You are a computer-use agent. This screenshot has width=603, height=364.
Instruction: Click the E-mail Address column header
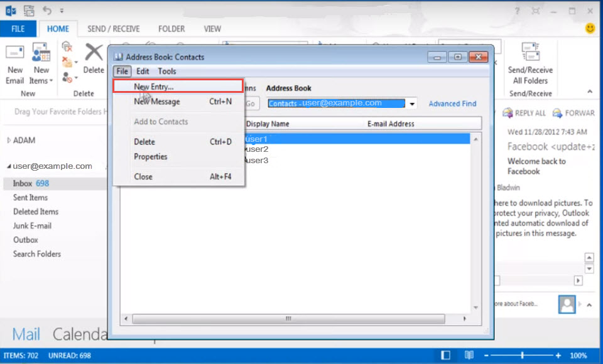(x=391, y=124)
